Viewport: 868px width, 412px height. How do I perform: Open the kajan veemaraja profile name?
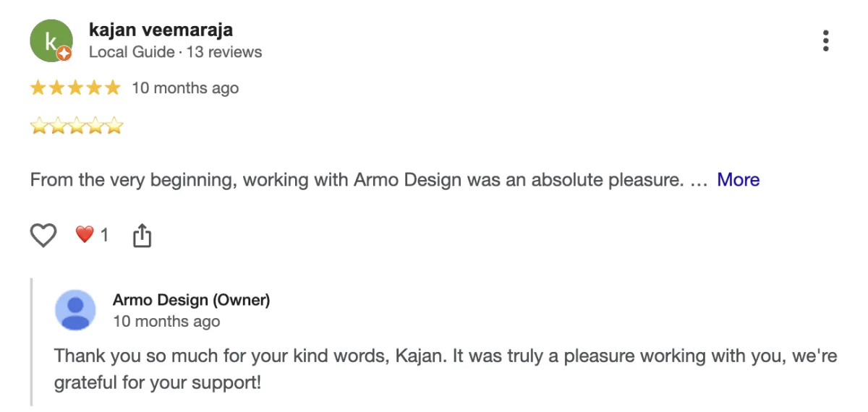161,30
